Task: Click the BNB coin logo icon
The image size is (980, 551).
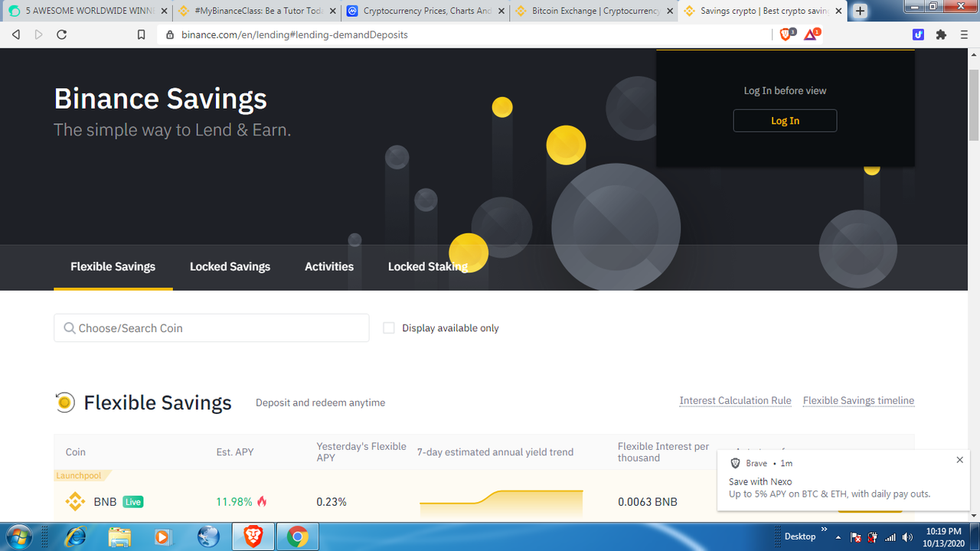Action: click(75, 502)
